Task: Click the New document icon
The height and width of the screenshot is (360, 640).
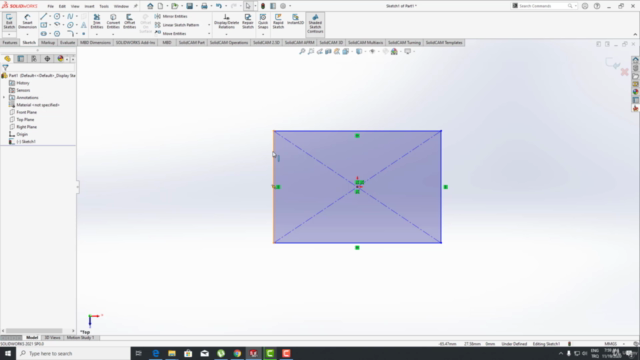Action: coord(160,6)
